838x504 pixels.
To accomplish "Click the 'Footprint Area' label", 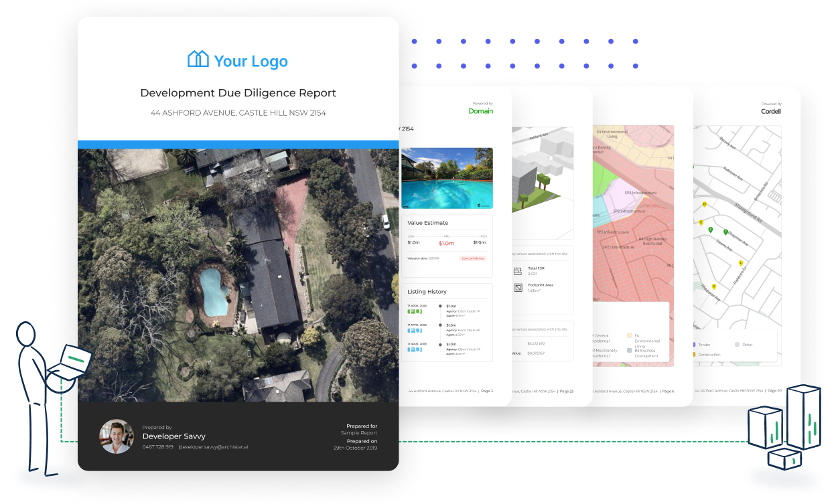I will pos(541,285).
